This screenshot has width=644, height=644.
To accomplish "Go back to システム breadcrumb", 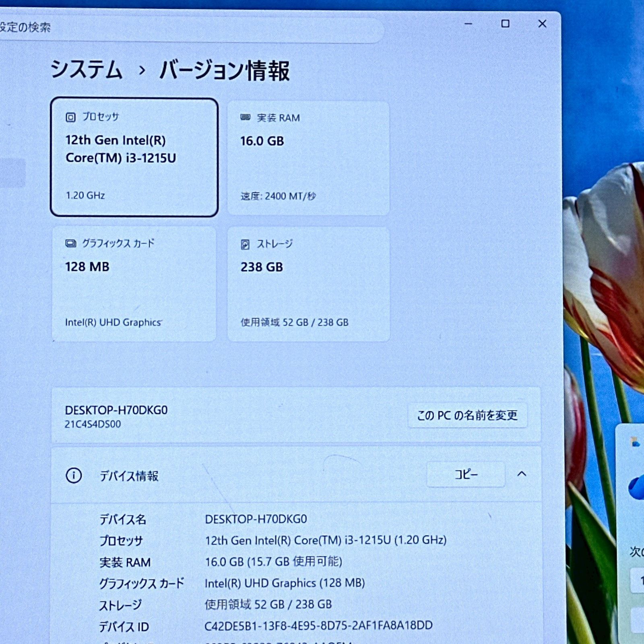I will [86, 69].
